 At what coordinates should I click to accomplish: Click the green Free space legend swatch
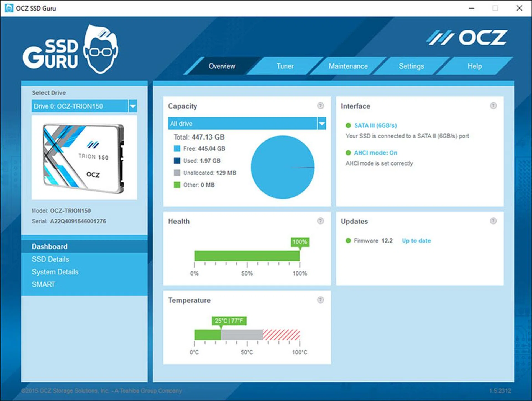[177, 149]
